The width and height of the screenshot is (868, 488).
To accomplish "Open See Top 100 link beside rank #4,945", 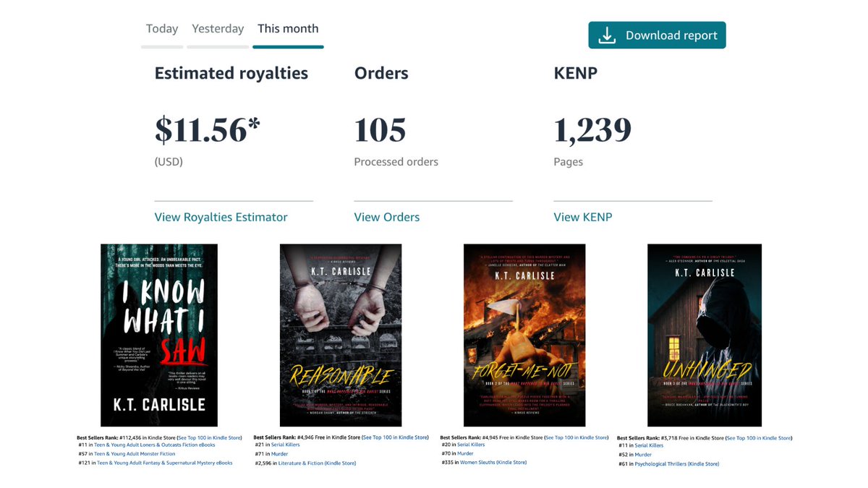I will tap(578, 437).
